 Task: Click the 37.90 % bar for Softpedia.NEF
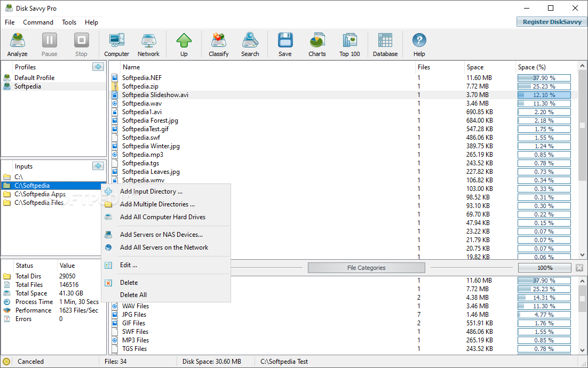point(544,78)
